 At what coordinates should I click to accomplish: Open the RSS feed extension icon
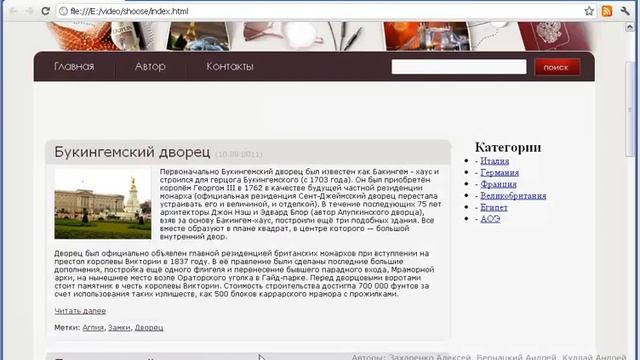(x=607, y=11)
